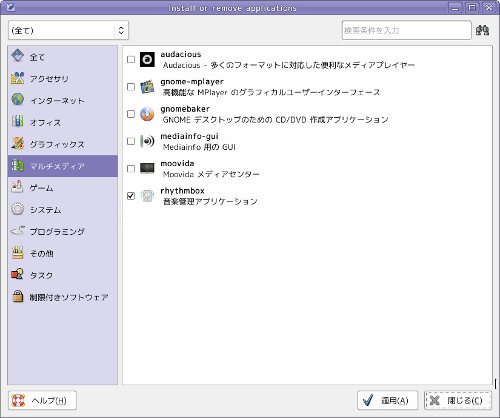Open the window menu icon in title bar
The height and width of the screenshot is (418, 500).
pos(11,7)
